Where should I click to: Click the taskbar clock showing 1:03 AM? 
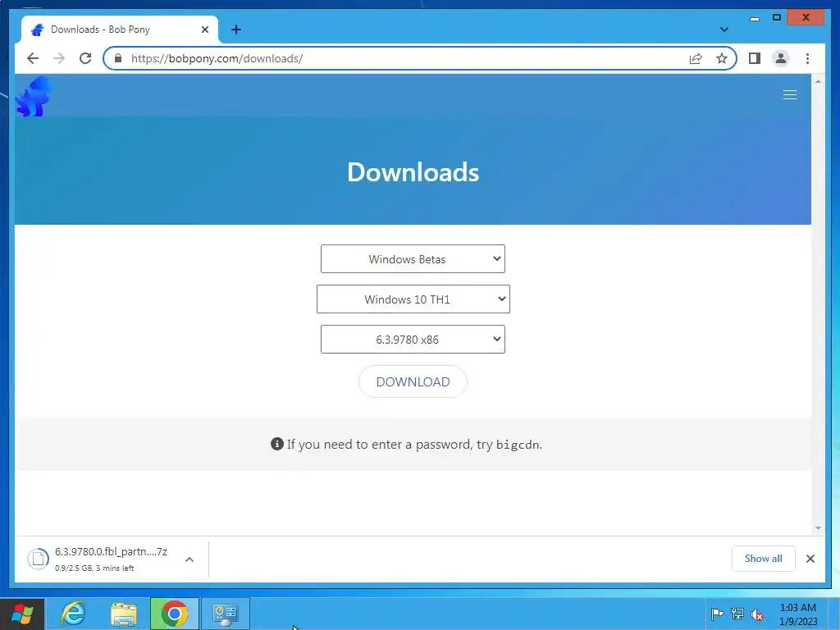coord(798,614)
